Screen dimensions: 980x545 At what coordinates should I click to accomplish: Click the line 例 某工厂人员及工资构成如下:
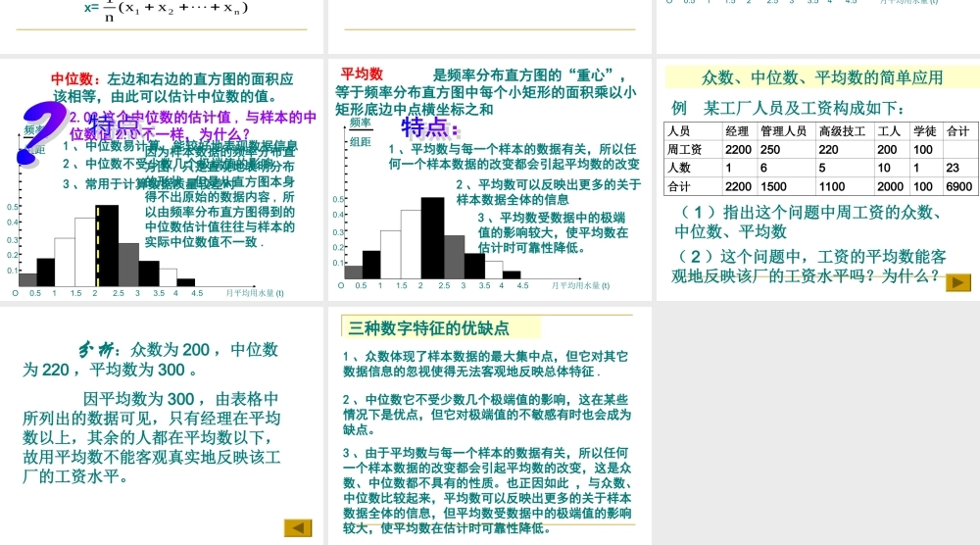pyautogui.click(x=788, y=108)
